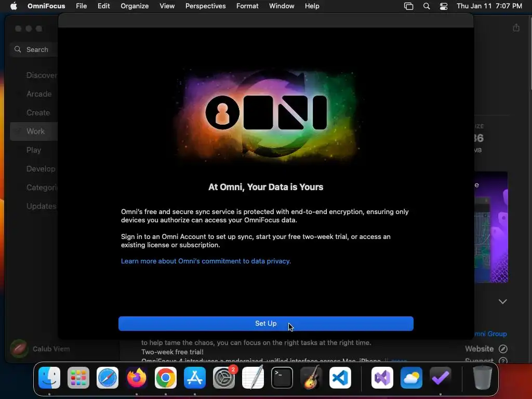The height and width of the screenshot is (399, 532).
Task: Open the Help menu
Action: tap(312, 6)
